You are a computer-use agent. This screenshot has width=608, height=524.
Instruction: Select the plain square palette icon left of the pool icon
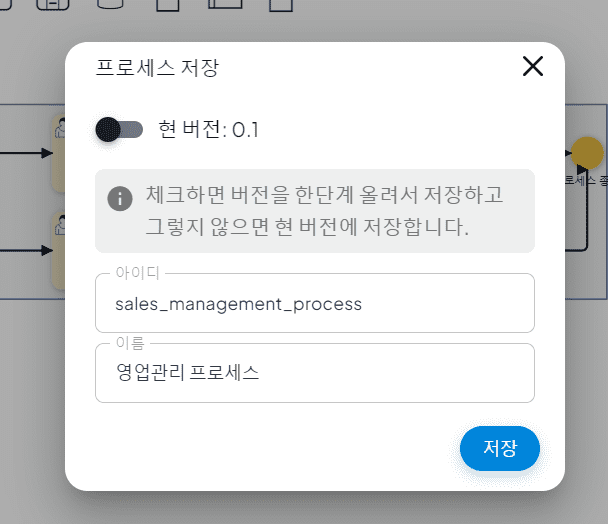click(168, 5)
